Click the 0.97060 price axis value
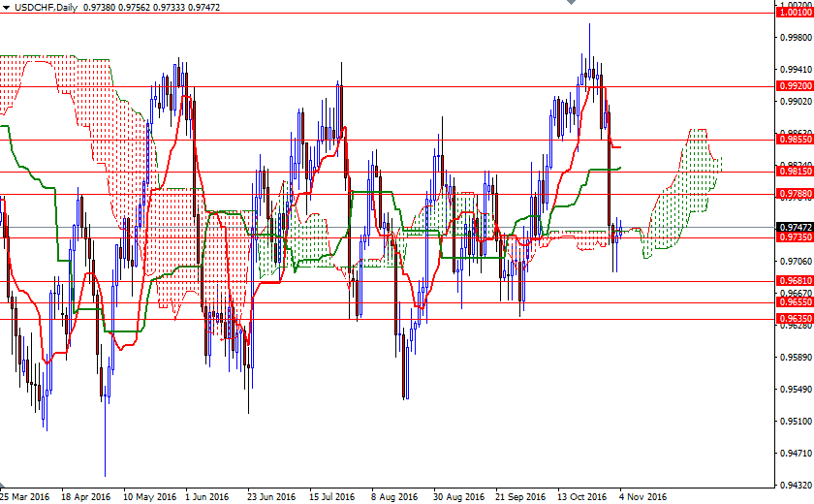 797,261
